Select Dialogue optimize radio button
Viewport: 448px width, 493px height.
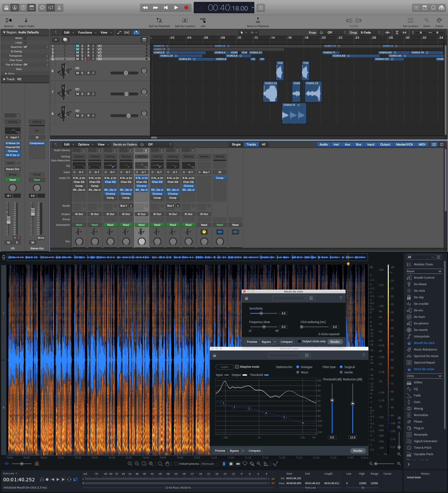(298, 367)
